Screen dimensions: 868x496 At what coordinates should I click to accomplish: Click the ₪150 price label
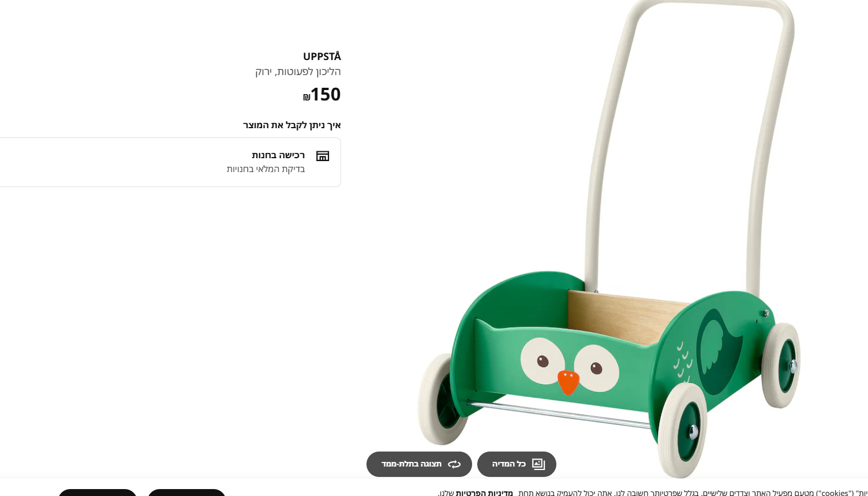[x=322, y=94]
